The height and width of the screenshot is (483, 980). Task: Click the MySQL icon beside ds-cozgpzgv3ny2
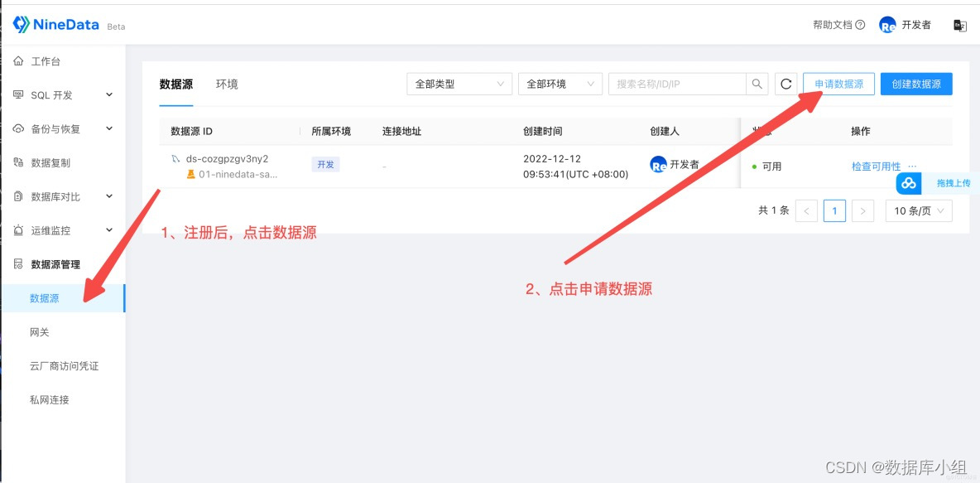[x=175, y=160]
